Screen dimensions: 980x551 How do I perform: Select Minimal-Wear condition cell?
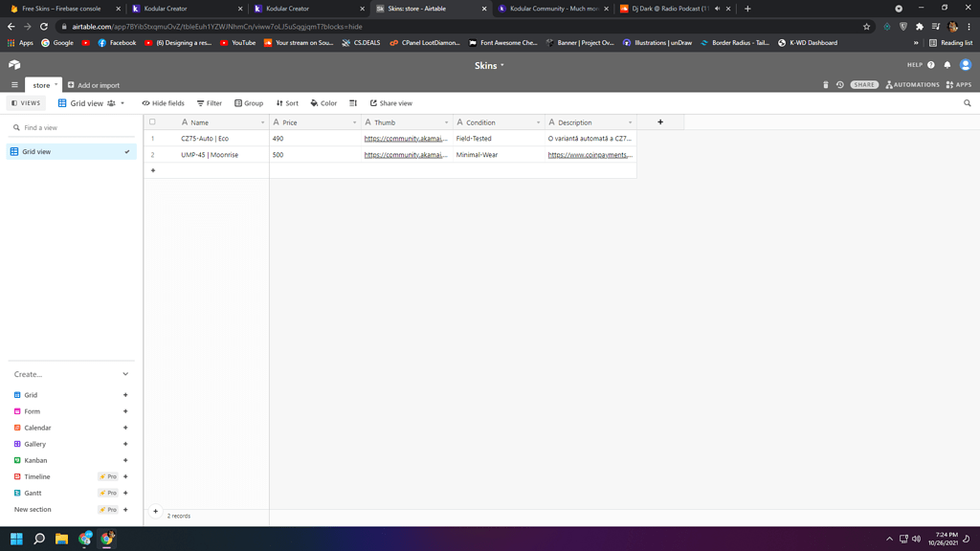point(499,155)
